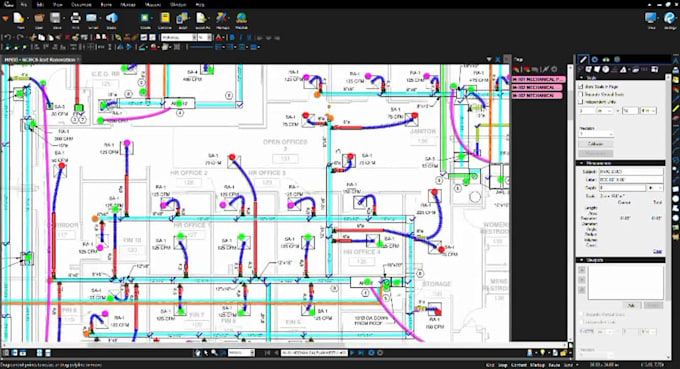The width and height of the screenshot is (680, 369).
Task: Click the Subject input field
Action: (631, 172)
